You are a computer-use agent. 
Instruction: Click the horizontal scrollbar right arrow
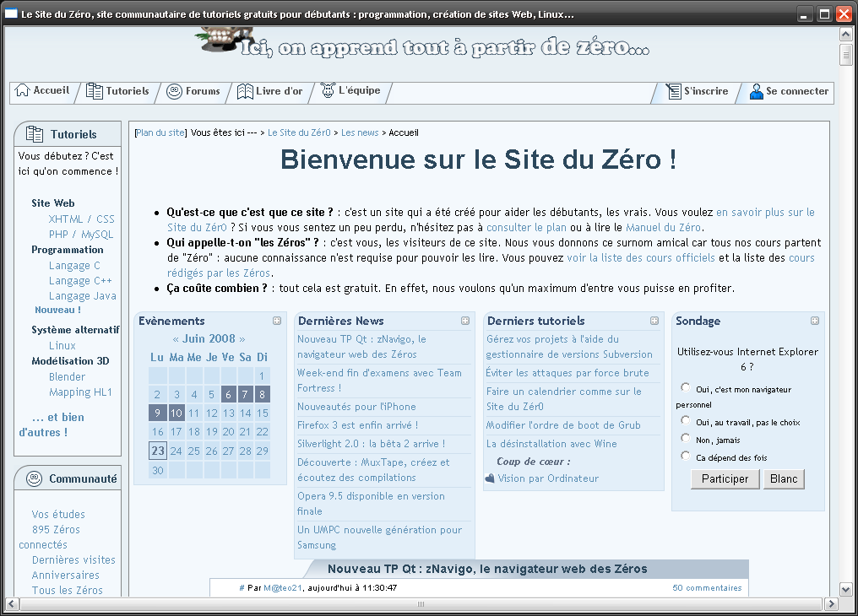(830, 603)
